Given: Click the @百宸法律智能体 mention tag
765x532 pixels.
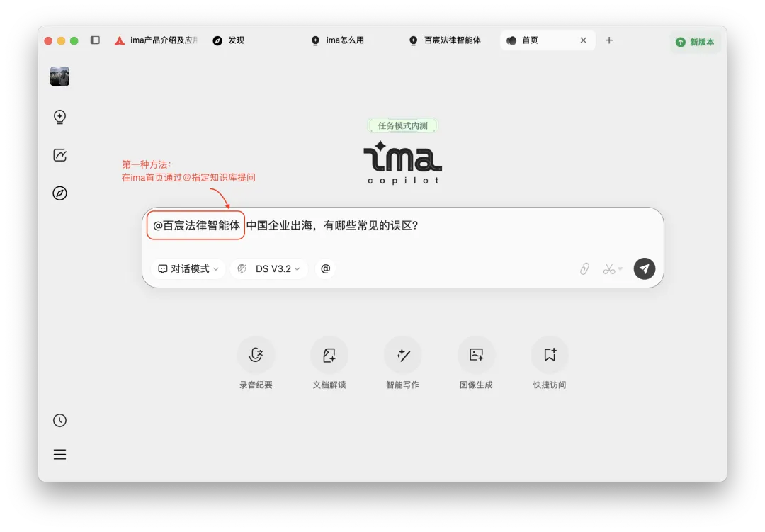Looking at the screenshot, I should 195,225.
